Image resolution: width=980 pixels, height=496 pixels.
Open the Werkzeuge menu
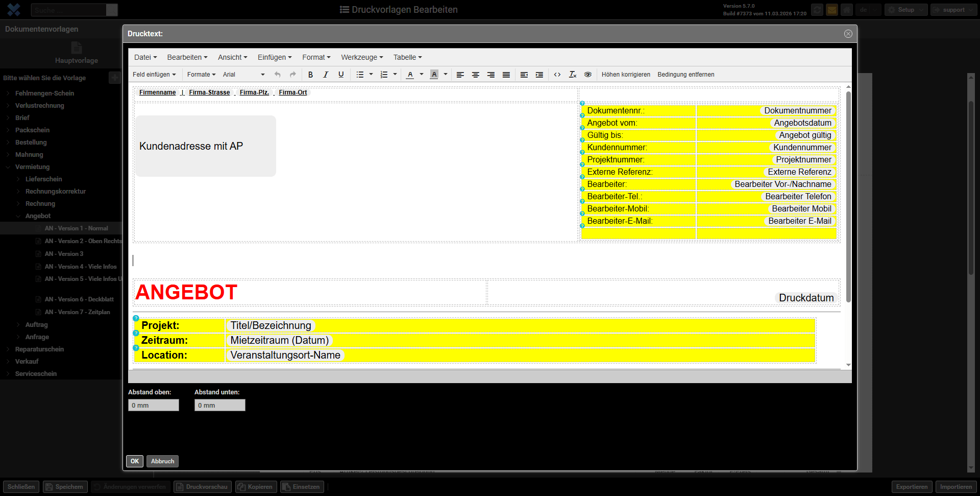click(x=362, y=57)
